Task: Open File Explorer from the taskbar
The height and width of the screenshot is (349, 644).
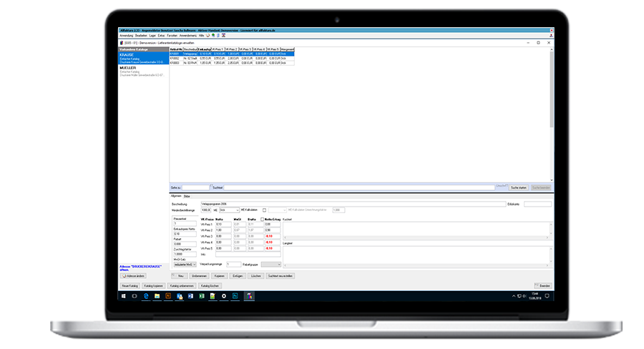Action: click(x=157, y=295)
